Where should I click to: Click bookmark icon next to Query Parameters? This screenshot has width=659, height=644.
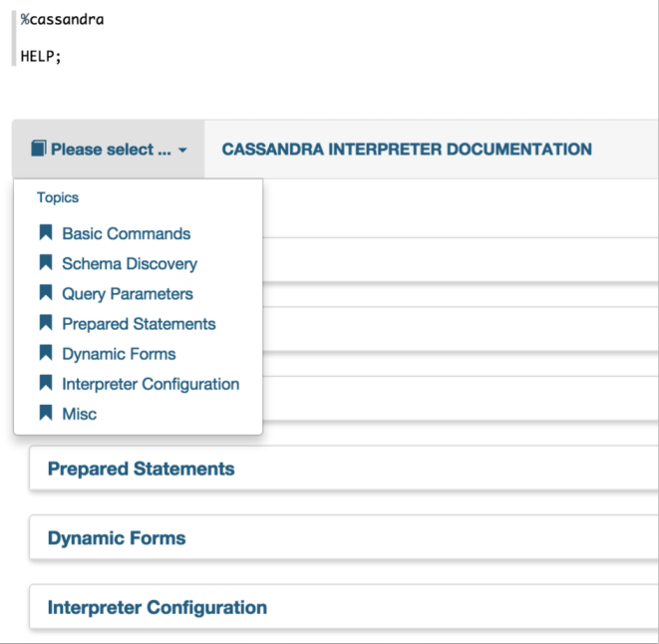point(45,293)
